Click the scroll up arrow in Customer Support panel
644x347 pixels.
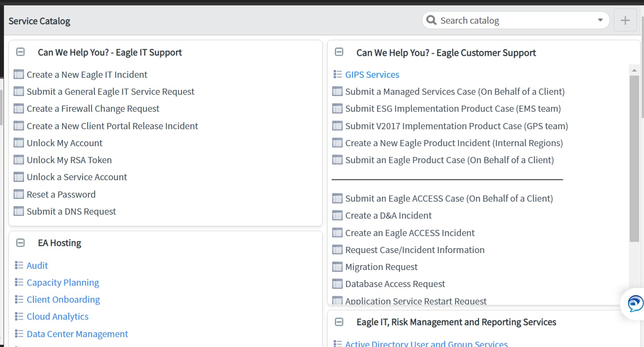click(x=634, y=70)
